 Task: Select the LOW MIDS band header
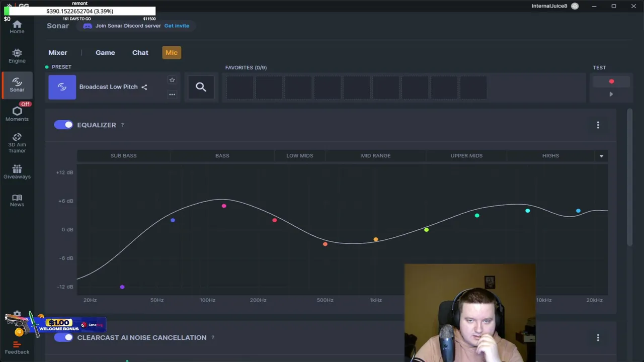(x=300, y=156)
